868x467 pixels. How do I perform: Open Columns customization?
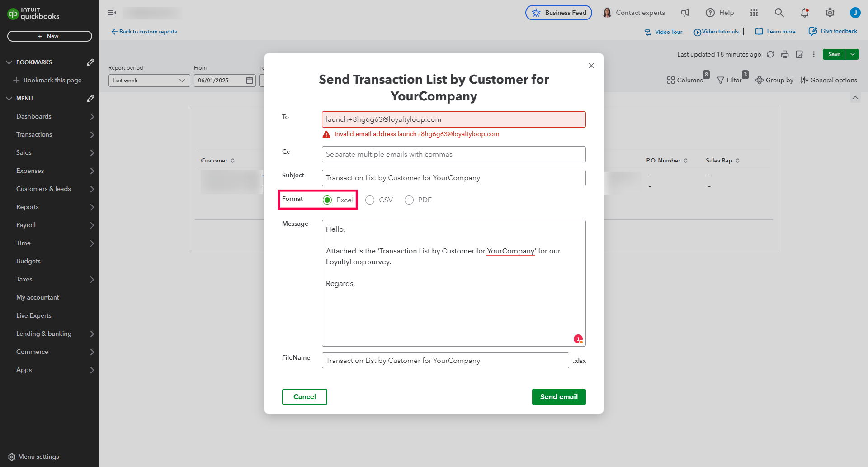(684, 80)
